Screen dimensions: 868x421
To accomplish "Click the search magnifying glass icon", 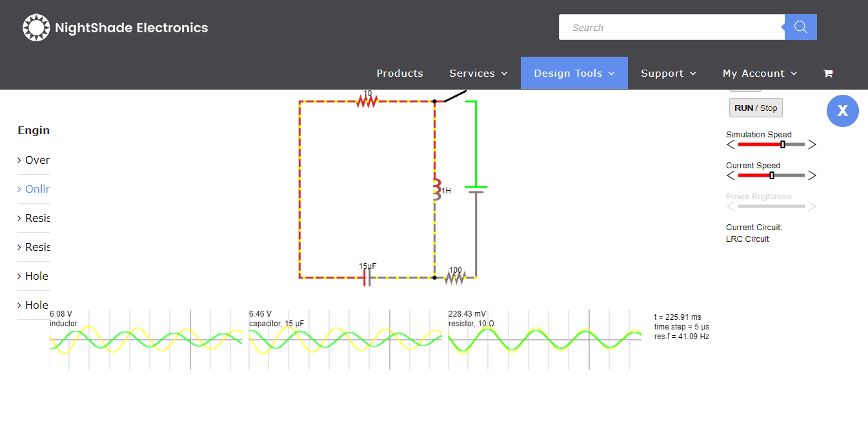I will click(800, 27).
